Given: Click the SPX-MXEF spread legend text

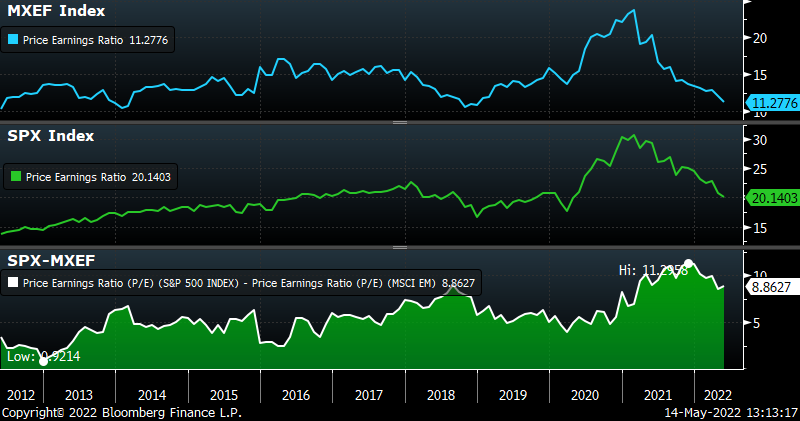Looking at the screenshot, I should click(249, 284).
